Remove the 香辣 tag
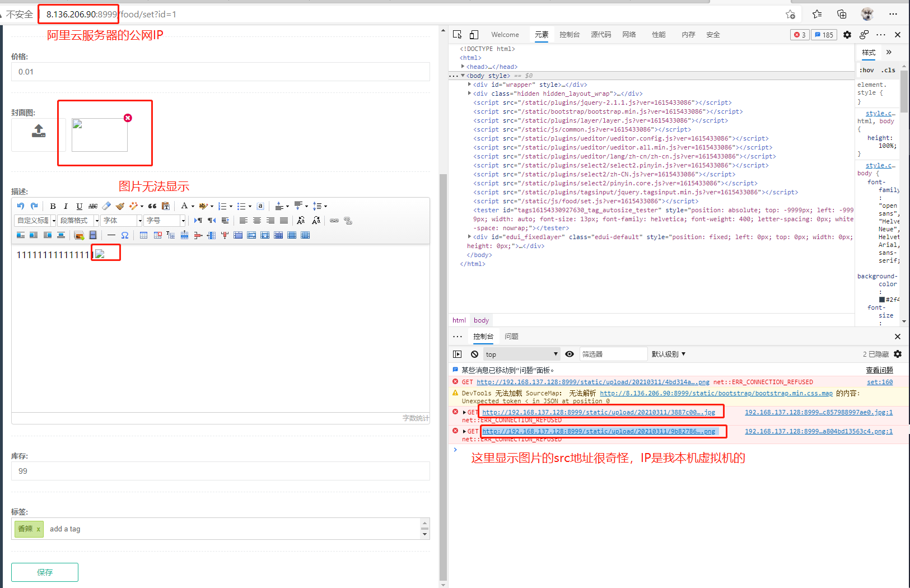The width and height of the screenshot is (910, 588). coord(39,529)
